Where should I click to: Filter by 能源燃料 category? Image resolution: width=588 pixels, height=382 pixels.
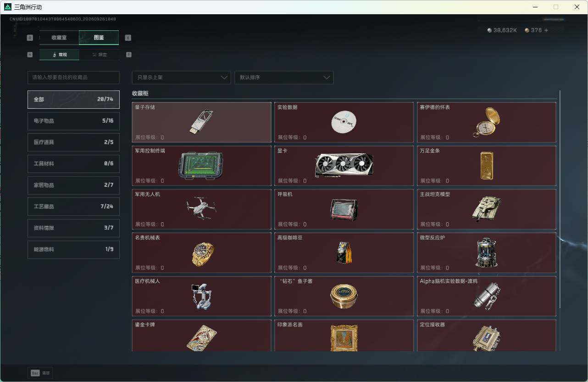[73, 249]
